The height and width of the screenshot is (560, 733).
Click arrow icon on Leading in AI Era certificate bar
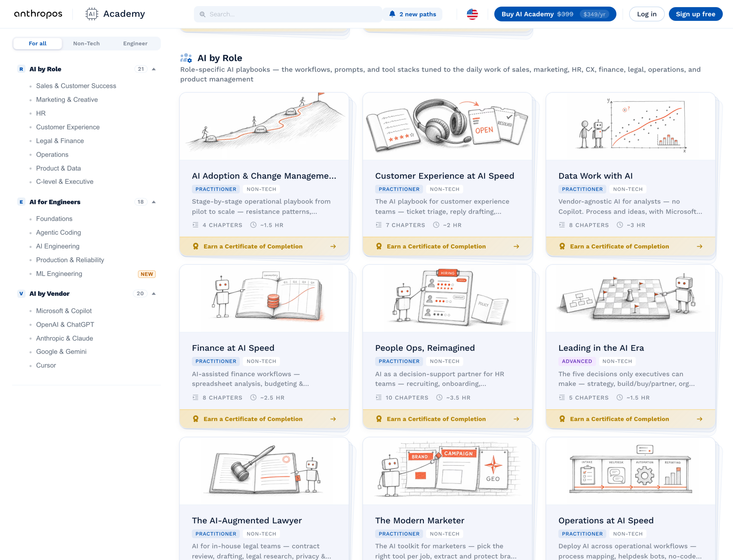pyautogui.click(x=700, y=419)
